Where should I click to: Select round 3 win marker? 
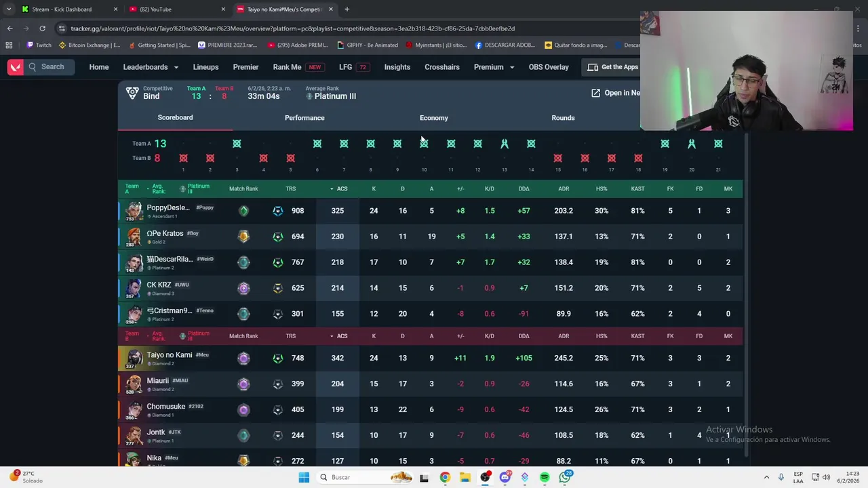point(237,144)
